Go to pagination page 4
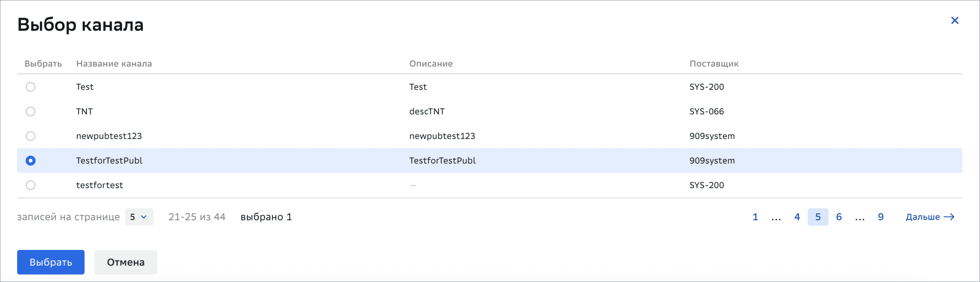Screen dimensions: 980x282 coord(797,217)
